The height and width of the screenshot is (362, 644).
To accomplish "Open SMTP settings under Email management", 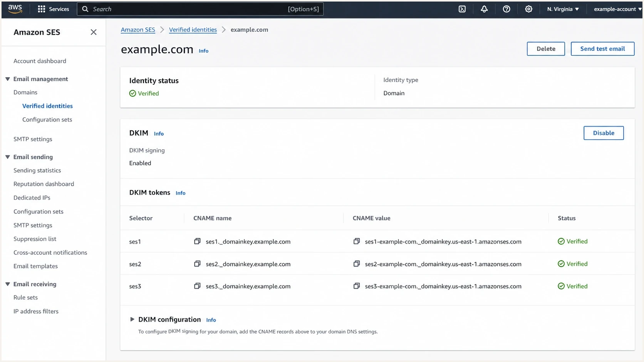I will 33,139.
